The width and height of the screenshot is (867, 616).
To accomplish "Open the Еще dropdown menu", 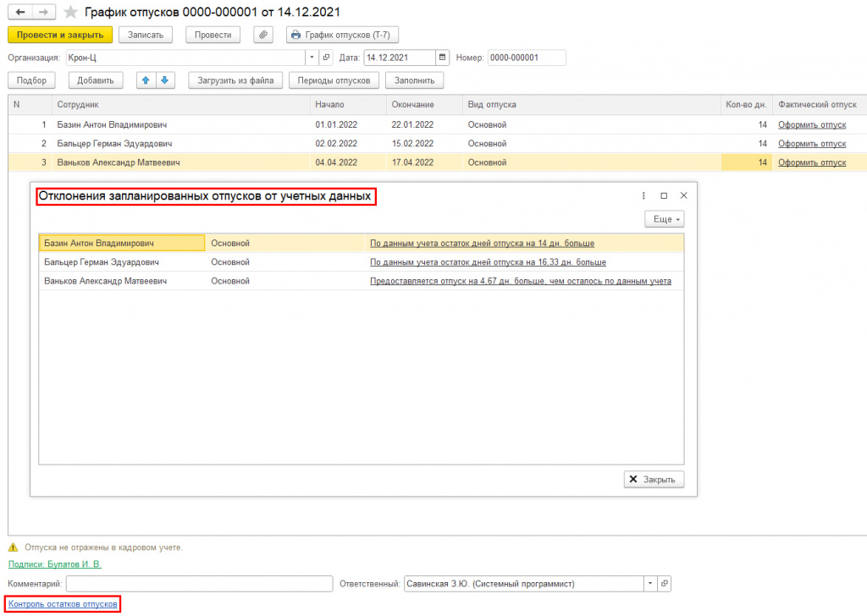I will (x=665, y=219).
